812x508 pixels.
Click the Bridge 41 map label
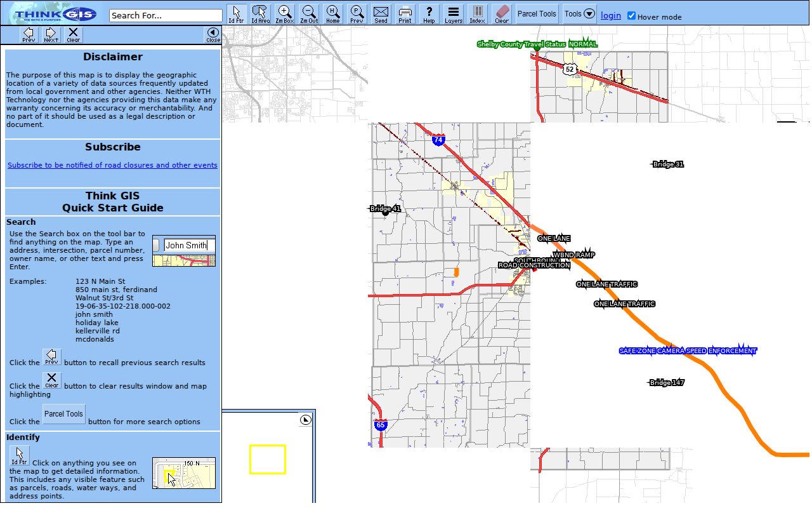[386, 209]
